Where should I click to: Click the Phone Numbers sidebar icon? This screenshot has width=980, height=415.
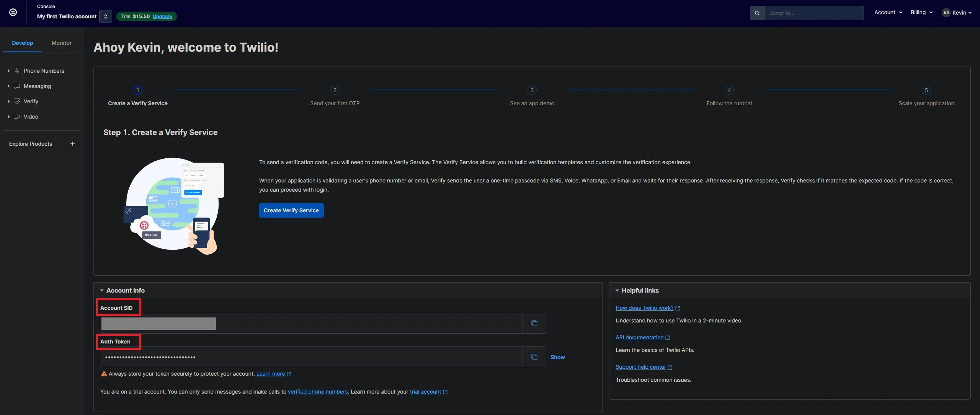pos(16,70)
